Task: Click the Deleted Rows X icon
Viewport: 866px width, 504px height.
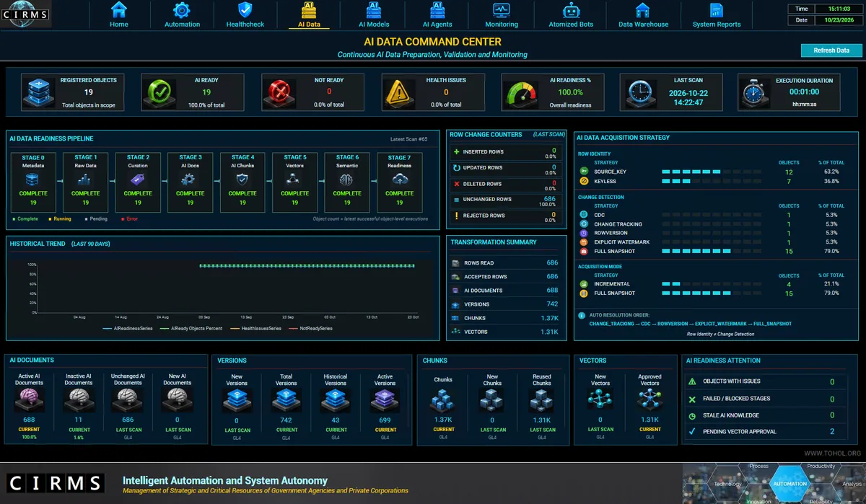Action: pos(456,184)
